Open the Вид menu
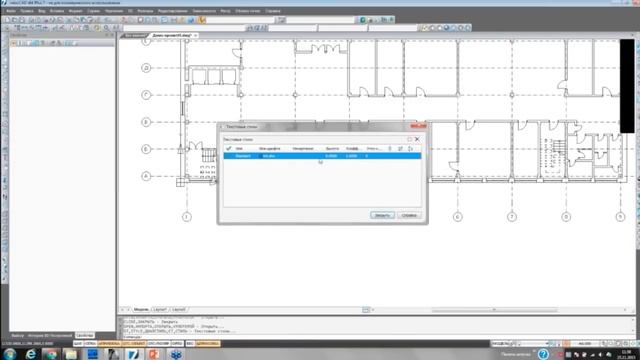 [x=42, y=11]
